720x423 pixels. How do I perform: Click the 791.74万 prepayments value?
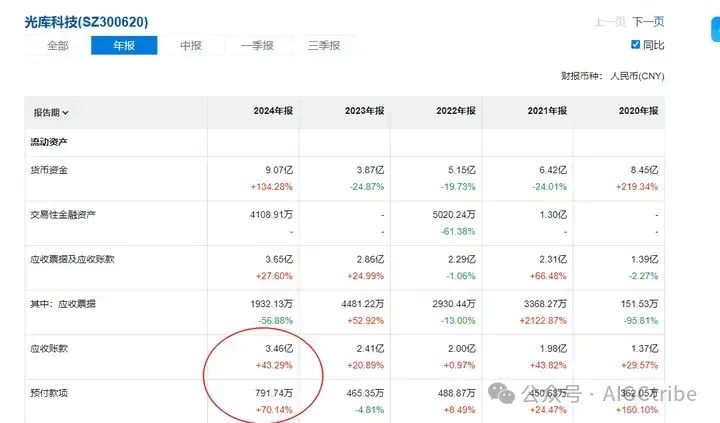pos(274,393)
